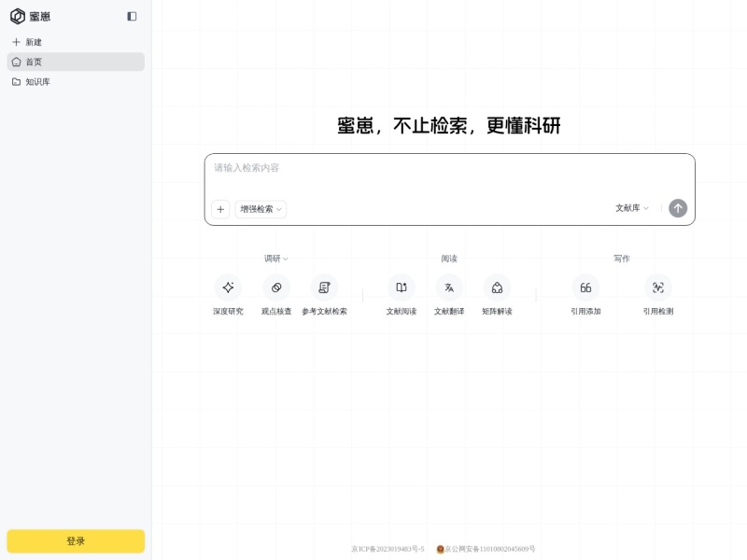Expand the 调研 category dropdown

click(276, 259)
